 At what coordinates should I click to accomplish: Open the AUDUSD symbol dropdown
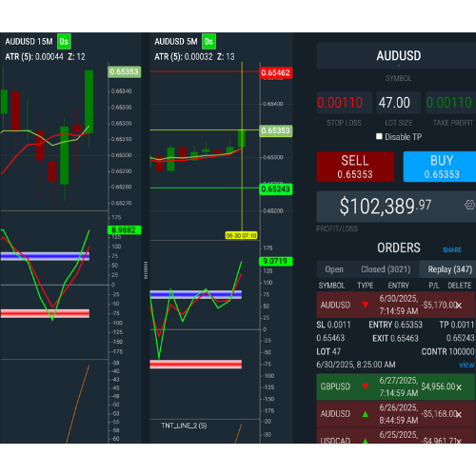[x=399, y=56]
